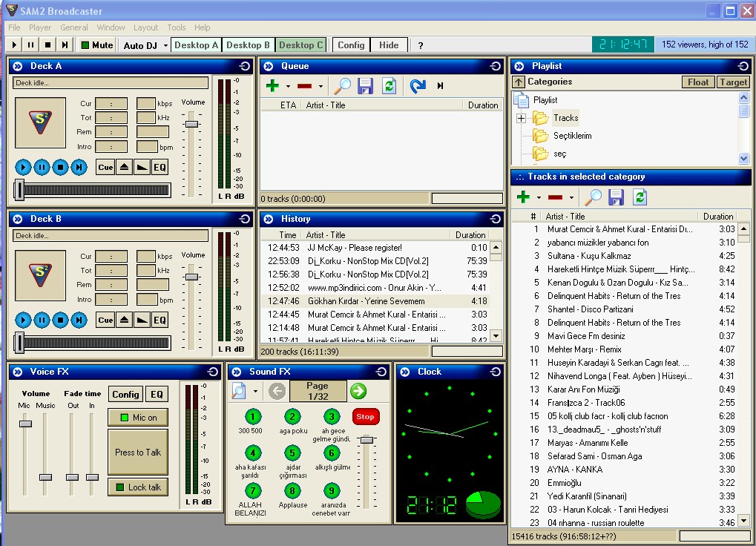The height and width of the screenshot is (546, 756).
Task: Open category remove dropdown arrow
Action: pos(571,197)
